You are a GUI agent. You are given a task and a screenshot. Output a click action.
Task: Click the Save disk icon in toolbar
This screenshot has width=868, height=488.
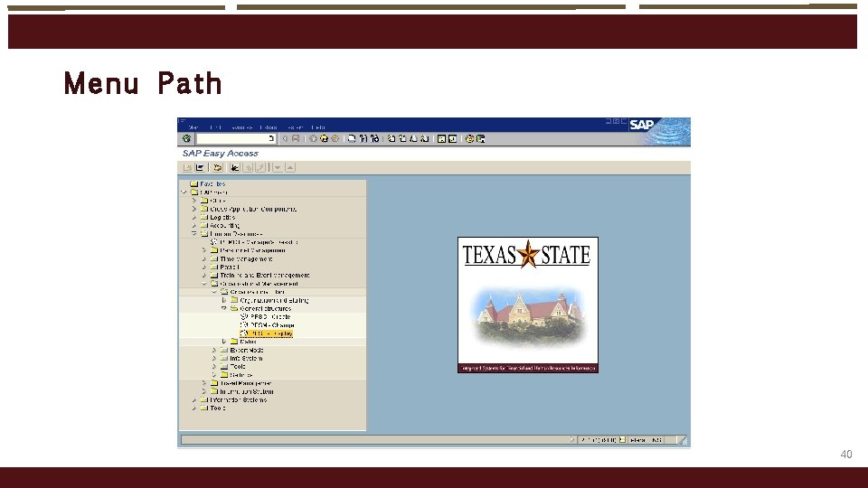(296, 138)
